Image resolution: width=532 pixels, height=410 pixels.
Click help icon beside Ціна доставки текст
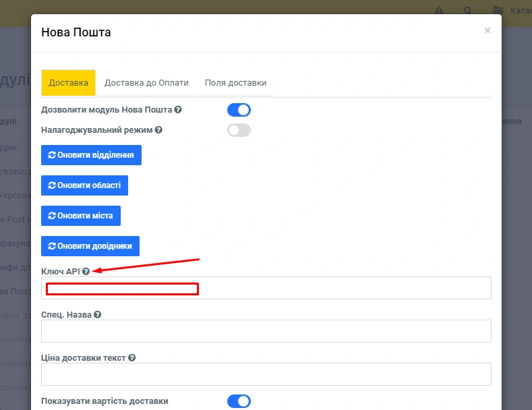(132, 358)
